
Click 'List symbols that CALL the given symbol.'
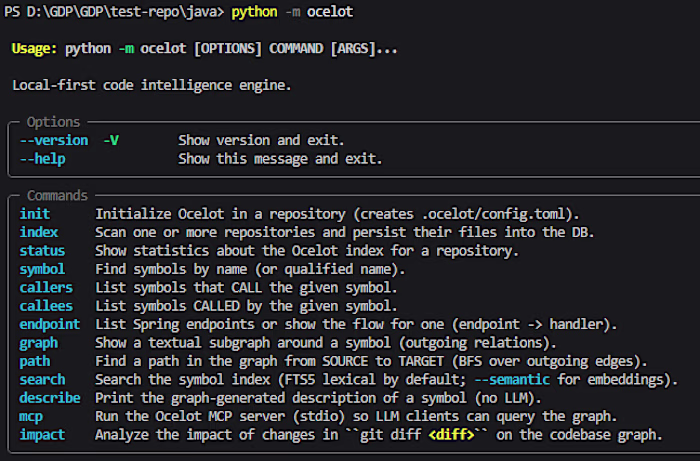246,287
